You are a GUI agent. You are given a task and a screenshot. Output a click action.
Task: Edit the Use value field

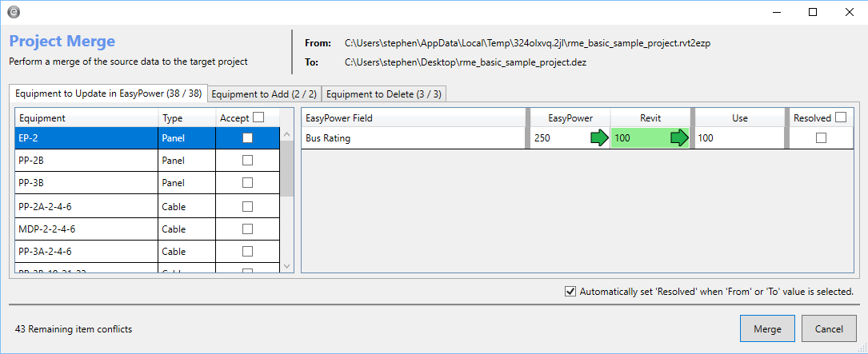pyautogui.click(x=738, y=138)
